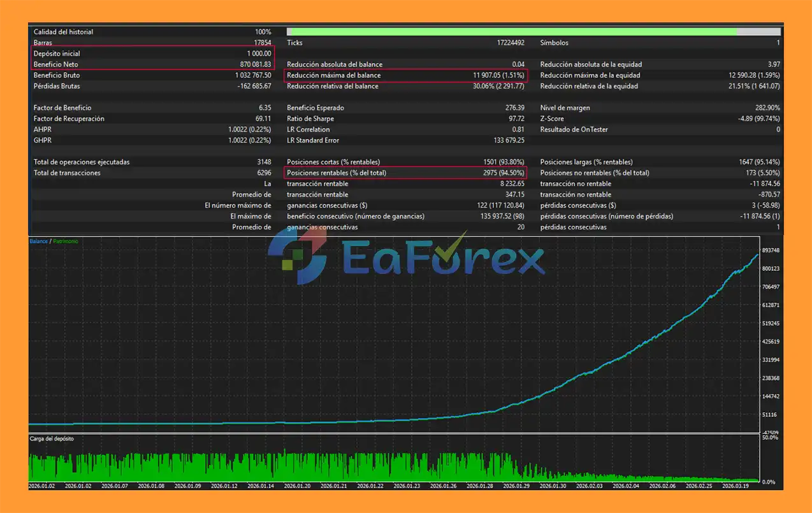Click the Total de operaciones ejecutadas label
812x513 pixels.
(82, 162)
